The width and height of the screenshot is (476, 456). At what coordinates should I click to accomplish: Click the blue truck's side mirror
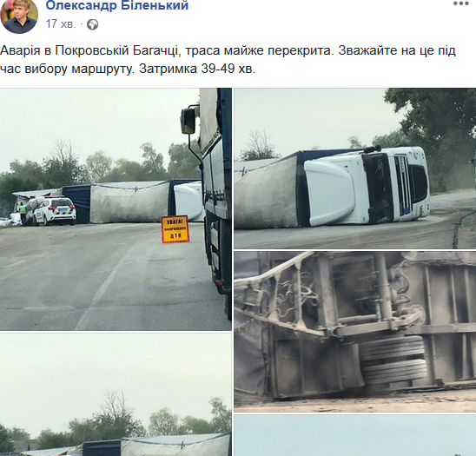(188, 121)
